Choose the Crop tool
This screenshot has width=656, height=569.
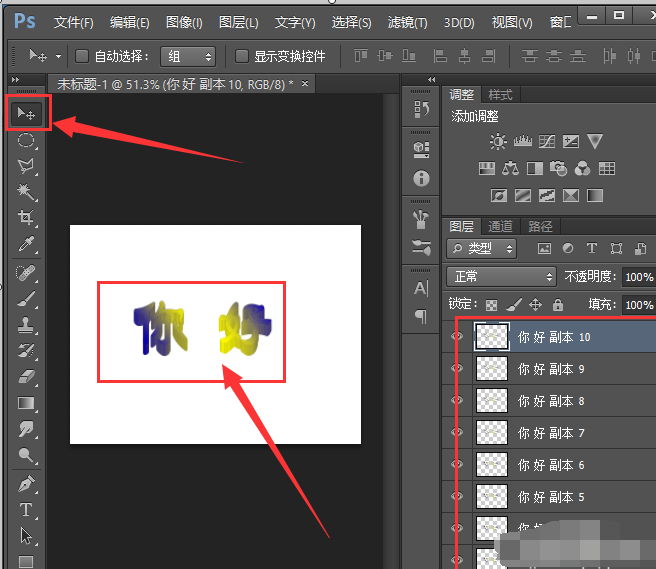coord(27,218)
